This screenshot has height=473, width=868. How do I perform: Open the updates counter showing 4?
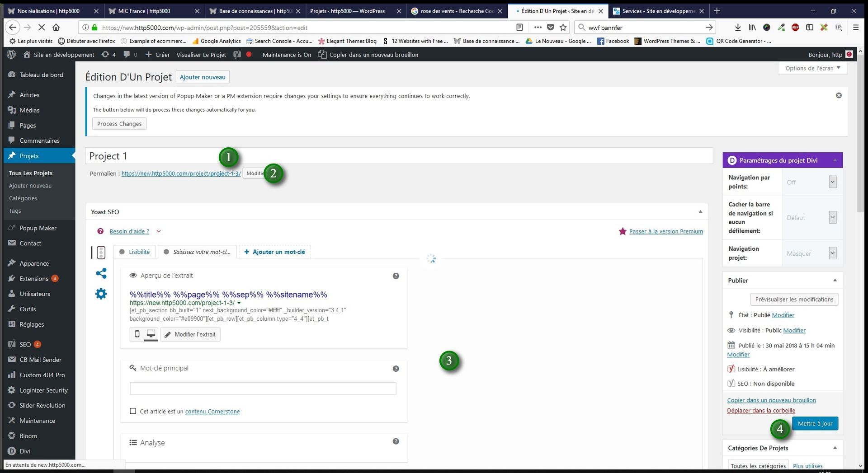(109, 55)
